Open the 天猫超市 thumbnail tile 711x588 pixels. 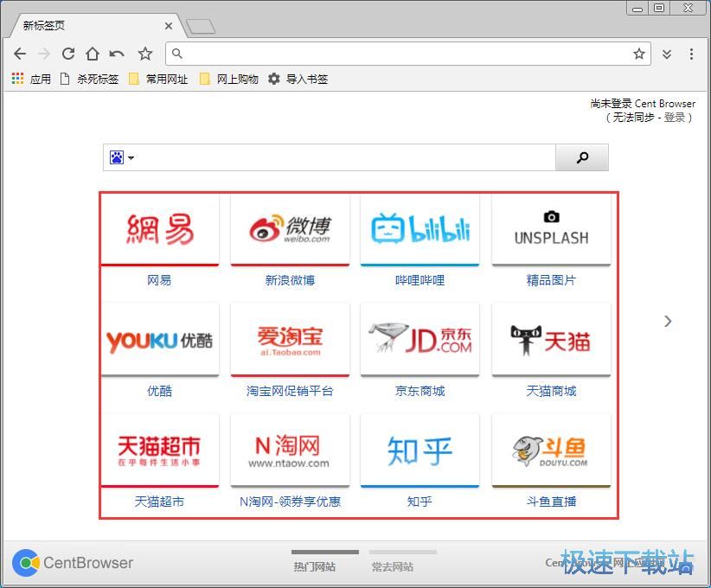(160, 451)
